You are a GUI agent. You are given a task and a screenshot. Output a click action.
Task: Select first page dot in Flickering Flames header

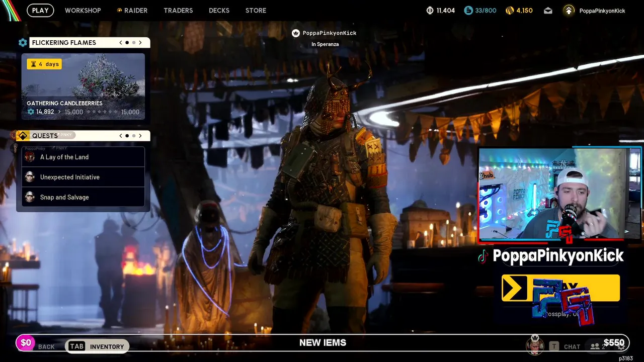[127, 43]
